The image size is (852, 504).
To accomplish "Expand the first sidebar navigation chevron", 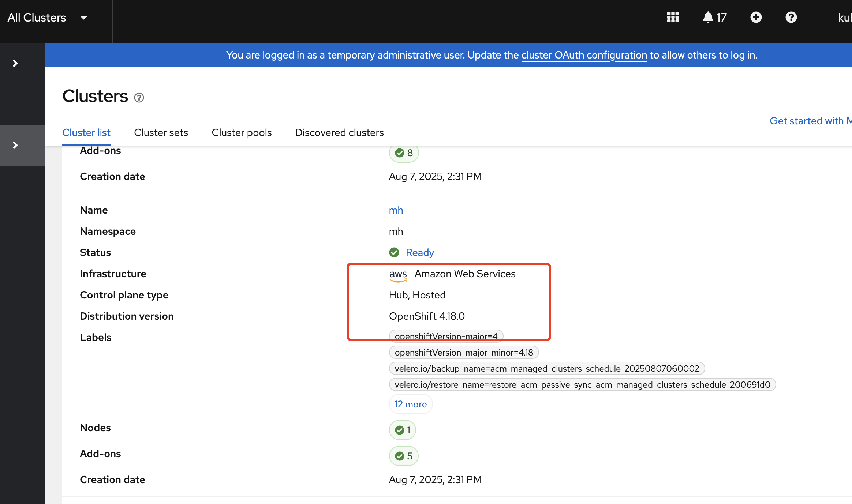I will click(15, 63).
